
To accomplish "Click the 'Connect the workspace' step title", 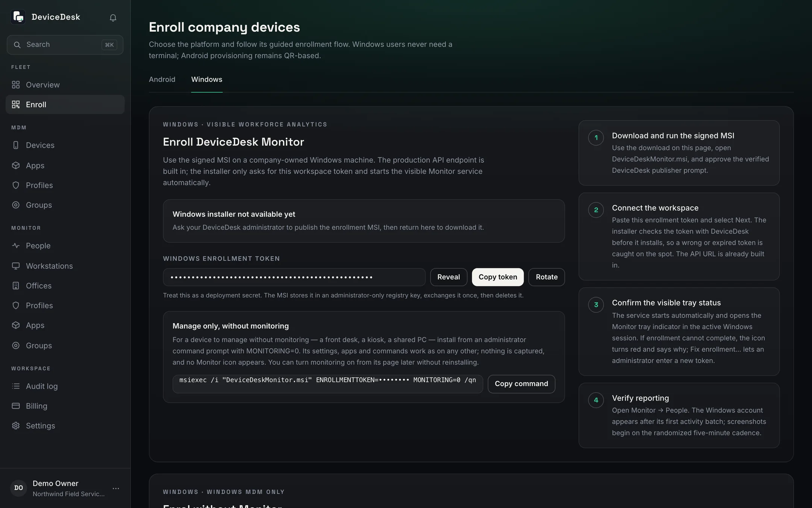I will (655, 208).
